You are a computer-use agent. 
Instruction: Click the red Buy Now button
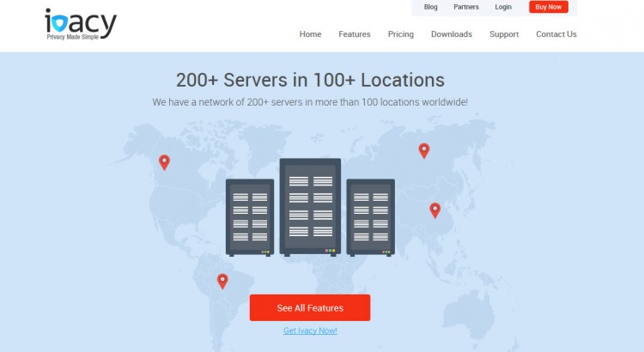click(x=549, y=7)
